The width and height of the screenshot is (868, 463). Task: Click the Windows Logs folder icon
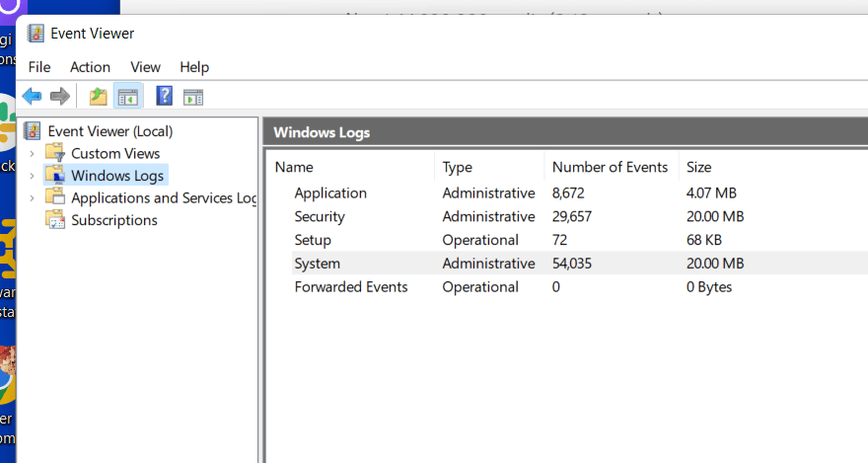[55, 175]
